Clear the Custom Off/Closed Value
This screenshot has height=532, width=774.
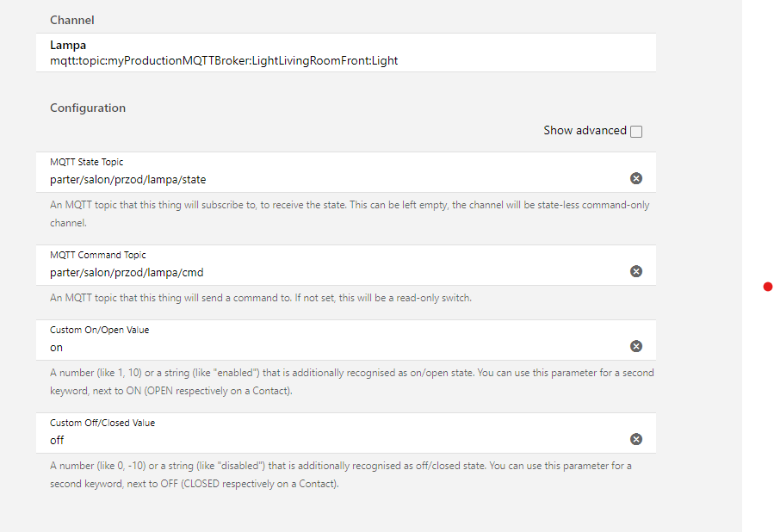tap(635, 439)
